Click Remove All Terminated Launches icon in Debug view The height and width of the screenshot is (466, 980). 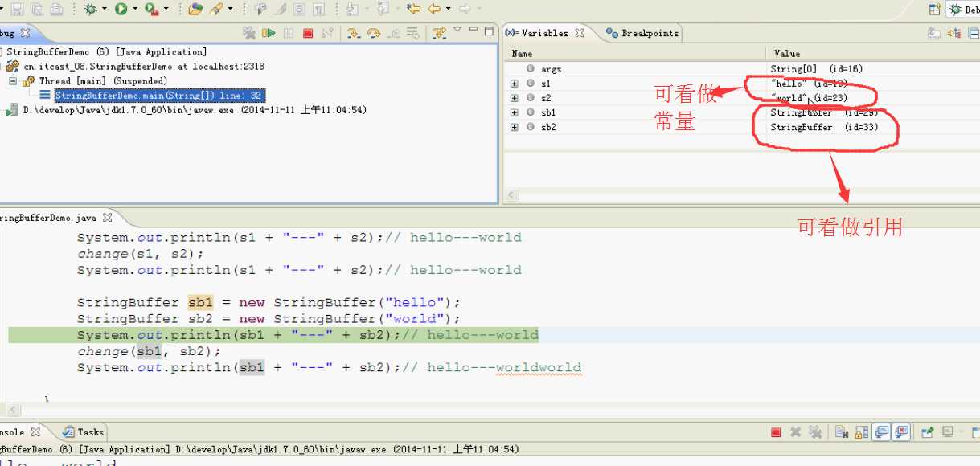coord(249,33)
